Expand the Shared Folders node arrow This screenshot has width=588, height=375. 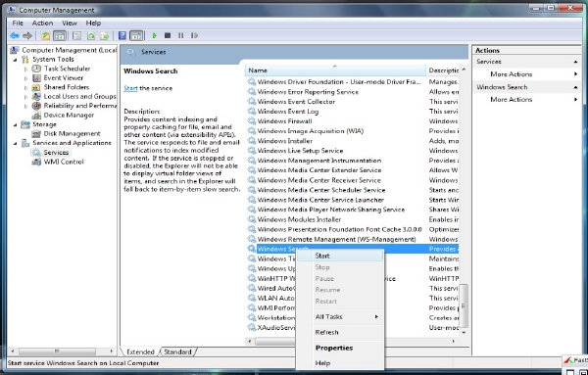coord(25,88)
